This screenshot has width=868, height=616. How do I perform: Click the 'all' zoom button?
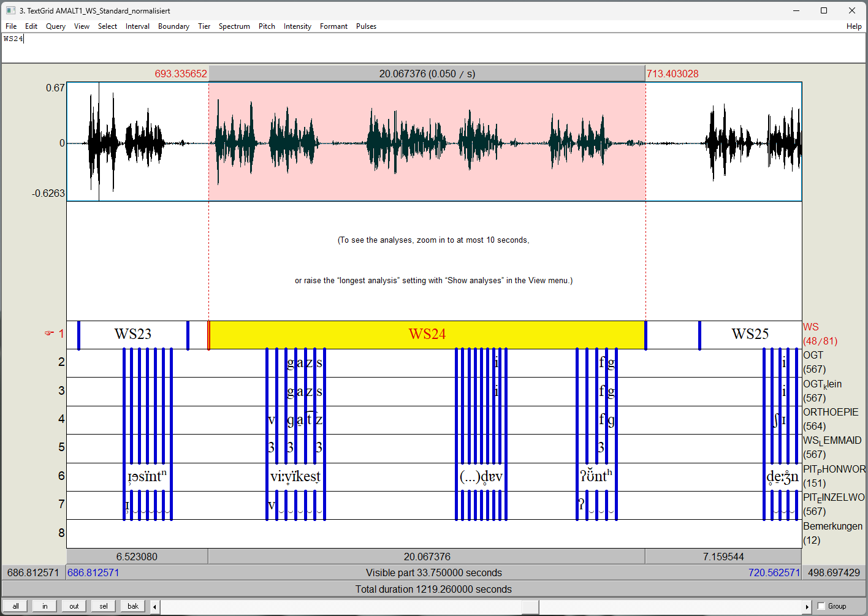[x=16, y=606]
